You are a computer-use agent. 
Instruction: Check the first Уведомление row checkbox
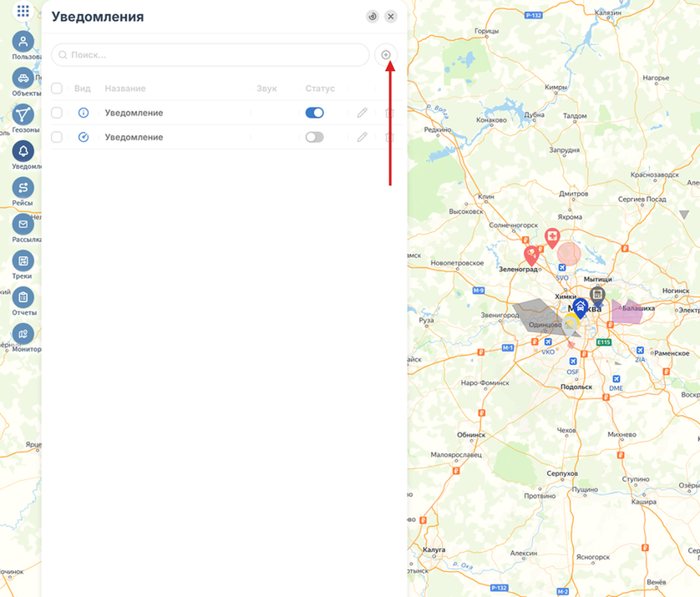(x=57, y=113)
